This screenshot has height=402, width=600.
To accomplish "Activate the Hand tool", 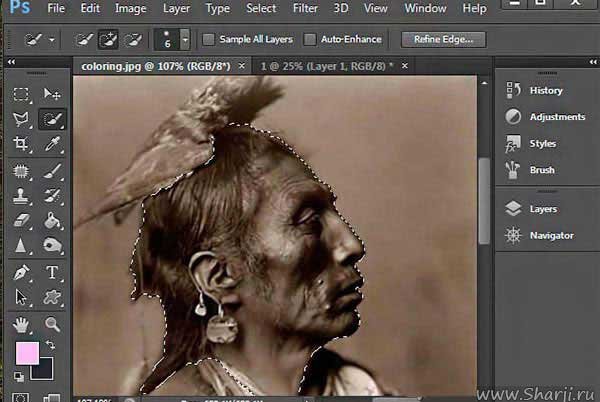I will click(x=22, y=324).
